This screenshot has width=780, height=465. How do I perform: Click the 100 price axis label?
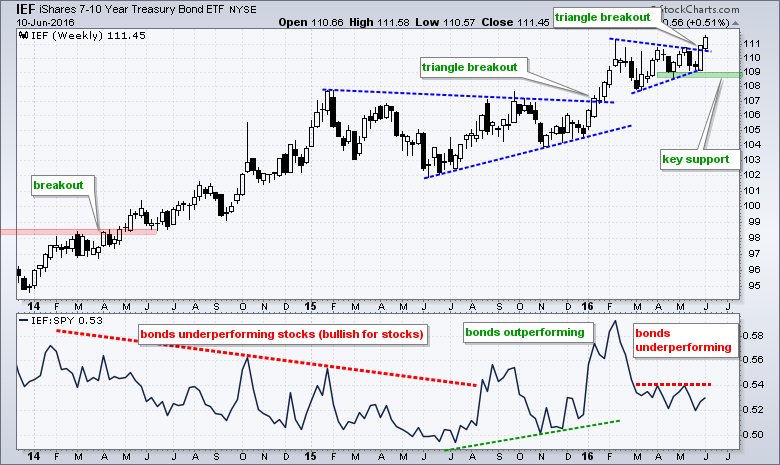(751, 205)
